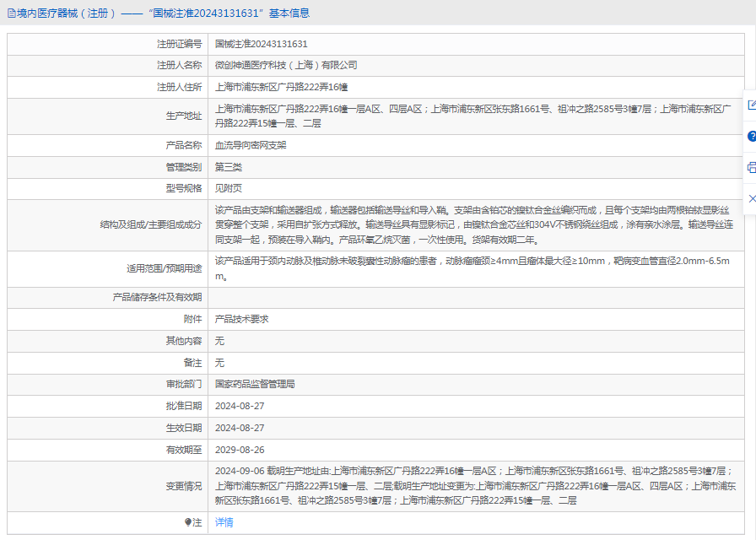Select the 无 value in 备注 row
The image size is (756, 540).
point(219,363)
